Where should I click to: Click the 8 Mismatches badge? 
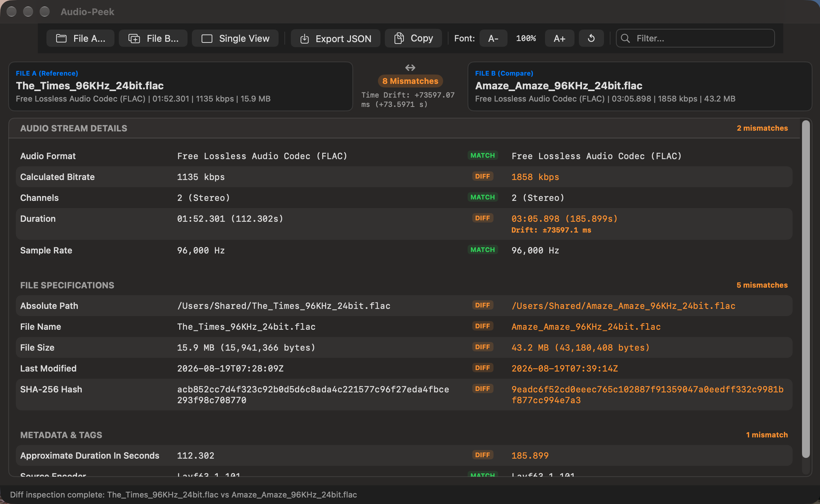[410, 81]
